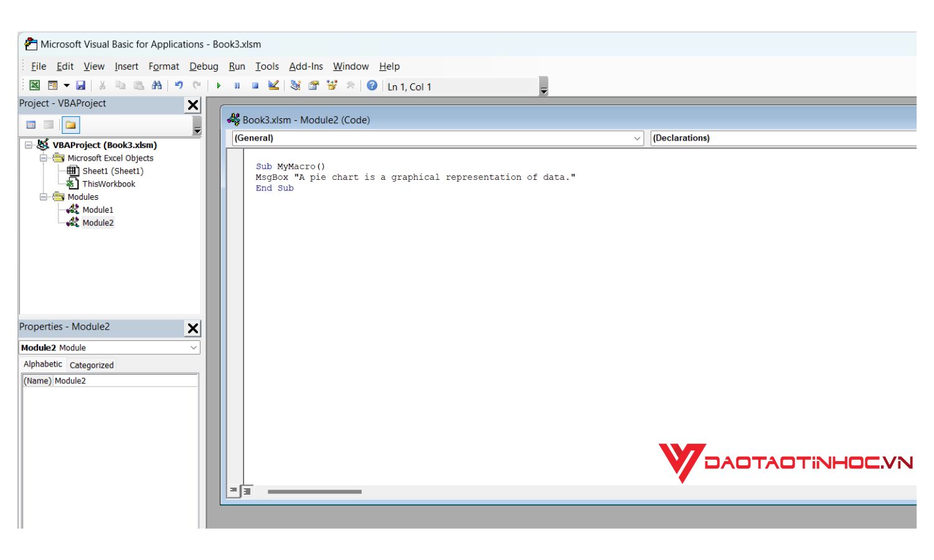Click the Copy toolbar icon

[120, 85]
